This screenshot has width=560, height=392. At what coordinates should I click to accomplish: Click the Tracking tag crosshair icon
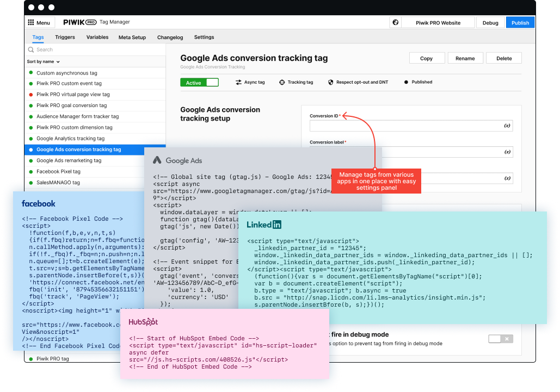coord(282,82)
